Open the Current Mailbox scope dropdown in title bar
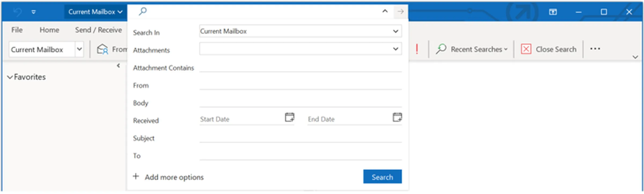Image resolution: width=644 pixels, height=194 pixels. (95, 12)
